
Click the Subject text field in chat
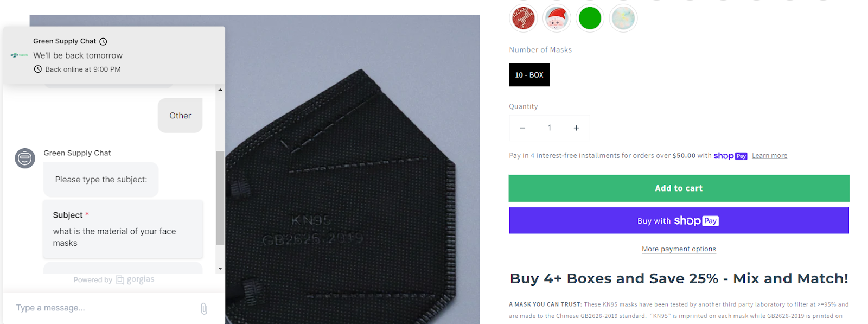click(x=123, y=237)
